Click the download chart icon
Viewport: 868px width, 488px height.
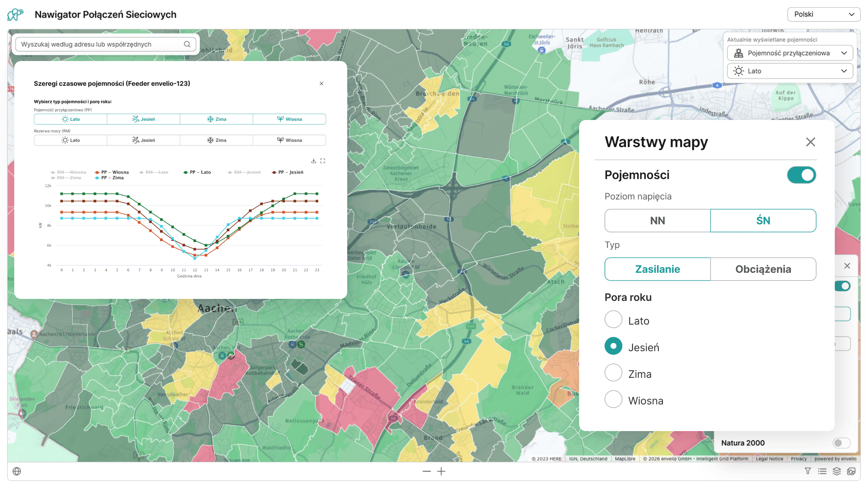[314, 161]
